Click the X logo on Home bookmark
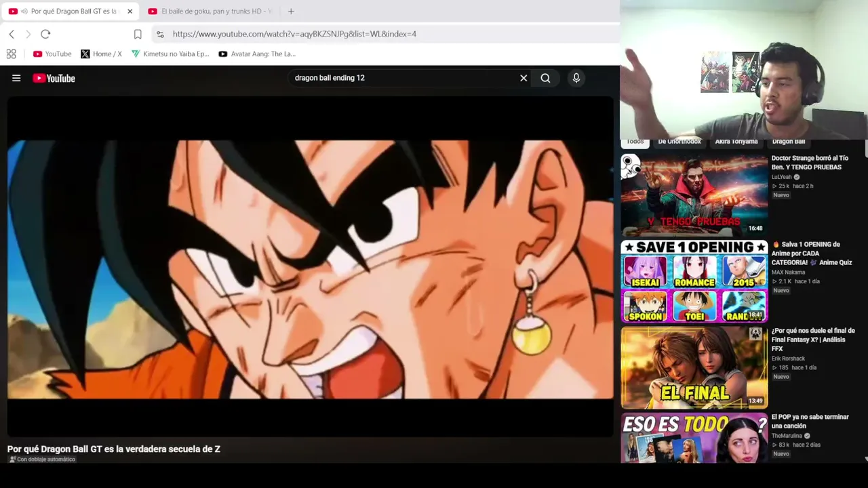The width and height of the screenshot is (868, 488). click(85, 54)
